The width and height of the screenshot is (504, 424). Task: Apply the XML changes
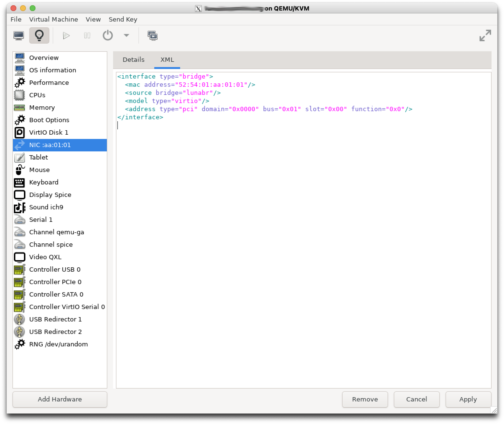pyautogui.click(x=468, y=400)
